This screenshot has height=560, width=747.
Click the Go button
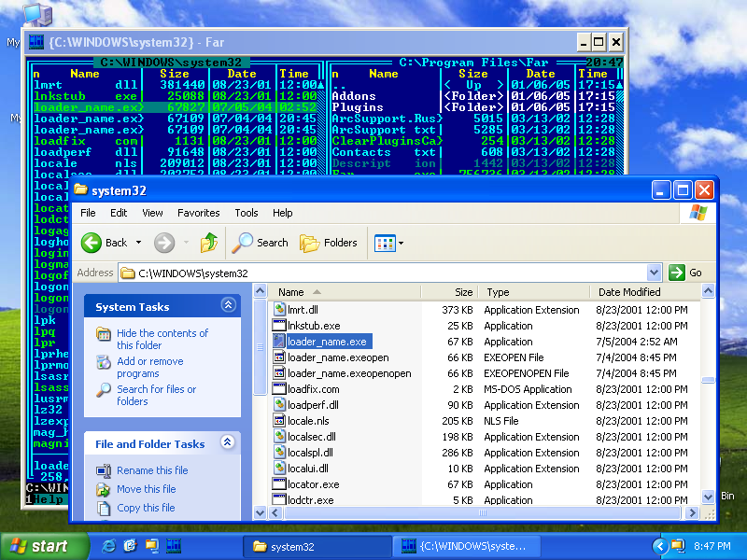686,273
